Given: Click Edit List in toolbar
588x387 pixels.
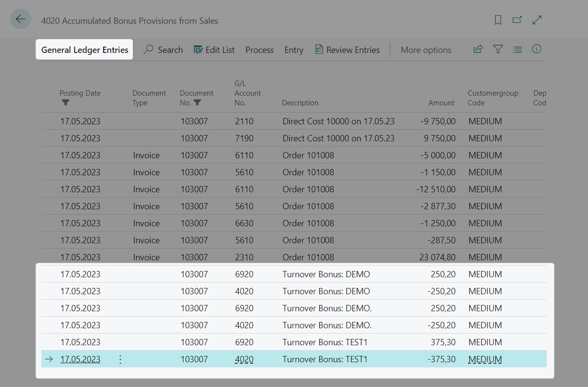Looking at the screenshot, I should [214, 50].
